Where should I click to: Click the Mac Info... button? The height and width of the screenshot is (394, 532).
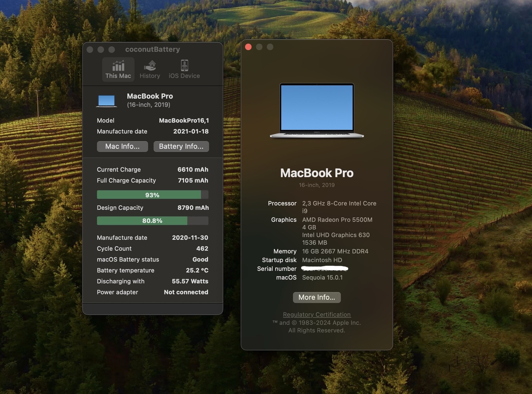122,146
